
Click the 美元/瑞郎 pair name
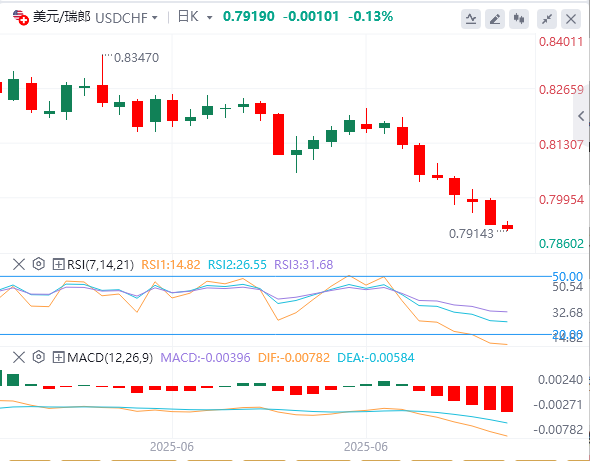[x=62, y=17]
